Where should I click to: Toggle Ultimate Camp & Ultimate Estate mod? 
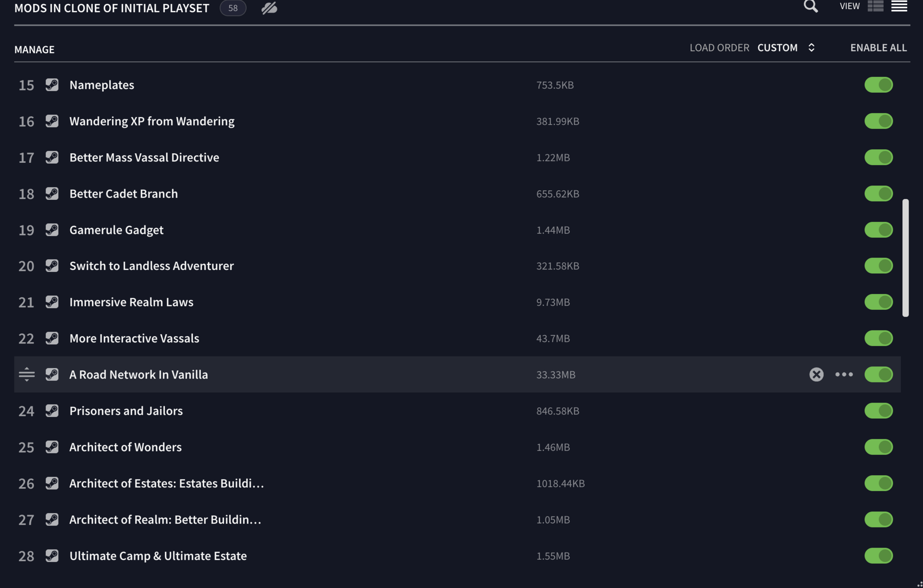pos(878,555)
